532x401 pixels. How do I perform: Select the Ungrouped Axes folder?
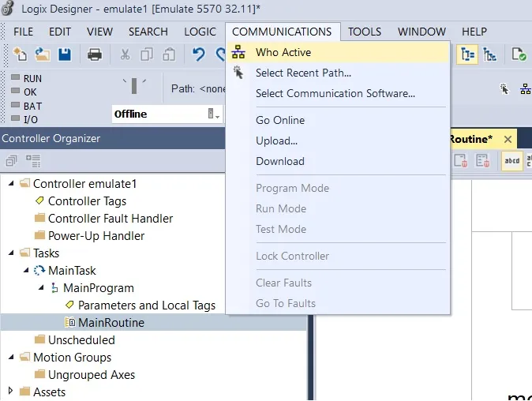pyautogui.click(x=92, y=374)
